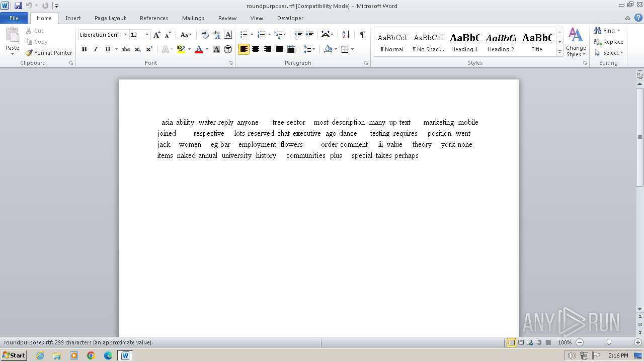
Task: Open the File tab
Action: click(x=14, y=18)
